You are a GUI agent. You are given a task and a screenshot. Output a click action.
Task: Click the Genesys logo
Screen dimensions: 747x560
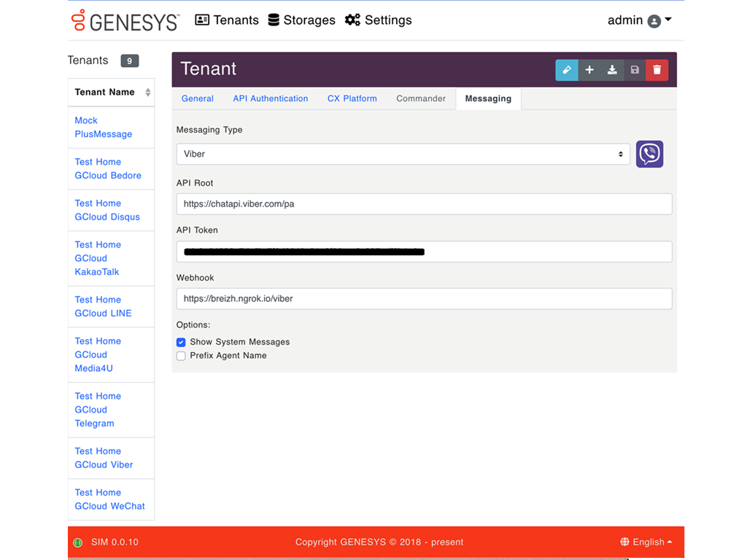(x=125, y=20)
